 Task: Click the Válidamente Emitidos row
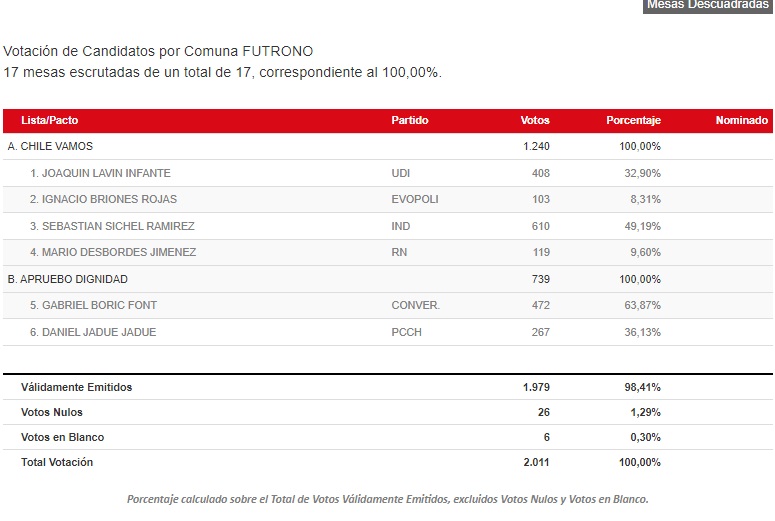(388, 387)
